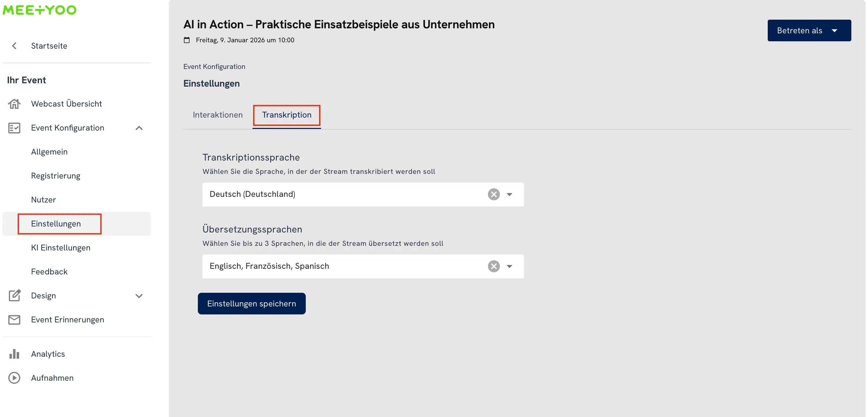
Task: Click the Event Konfiguration list icon
Action: pos(14,128)
